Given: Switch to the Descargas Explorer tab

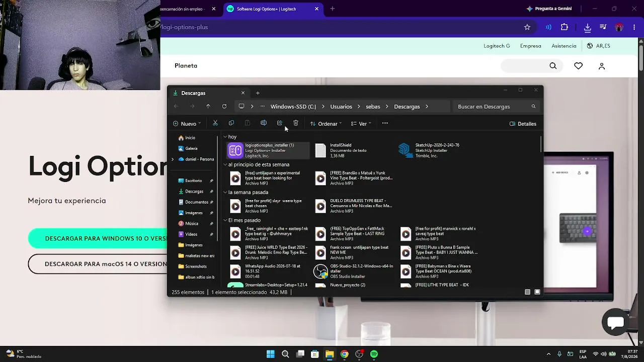Looking at the screenshot, I should pos(208,93).
